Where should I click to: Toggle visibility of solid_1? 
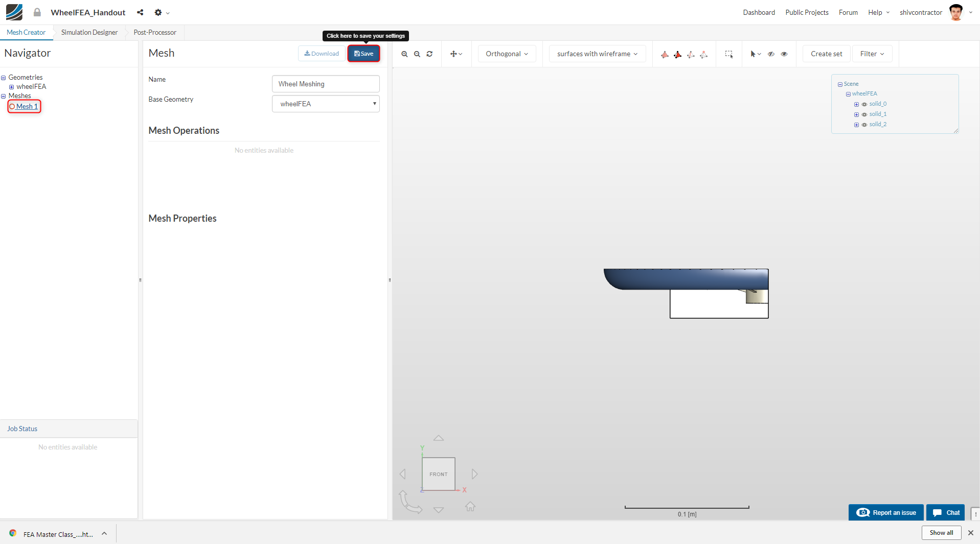point(864,114)
